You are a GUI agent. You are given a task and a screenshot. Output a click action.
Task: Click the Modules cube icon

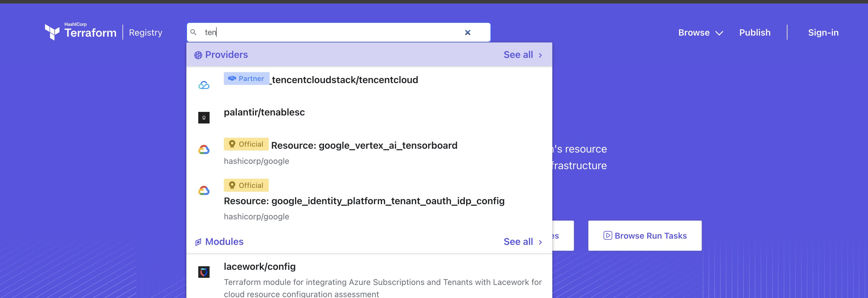tap(198, 242)
